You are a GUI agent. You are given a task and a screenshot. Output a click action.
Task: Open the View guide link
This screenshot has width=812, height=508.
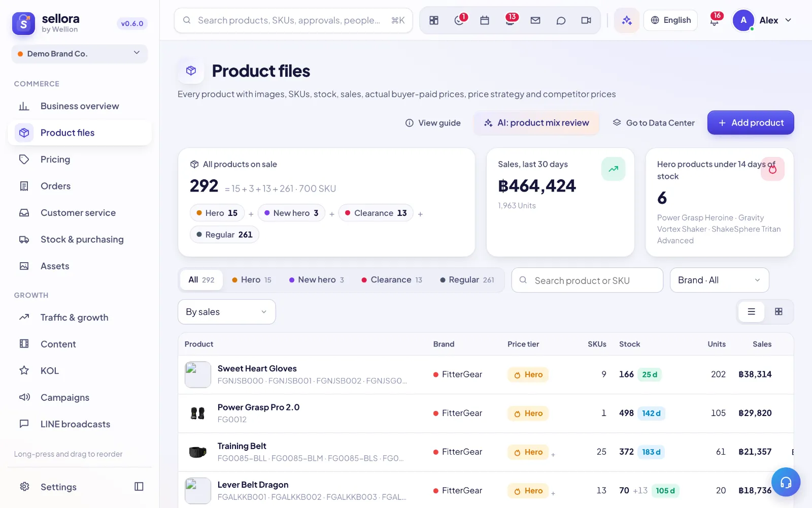433,123
